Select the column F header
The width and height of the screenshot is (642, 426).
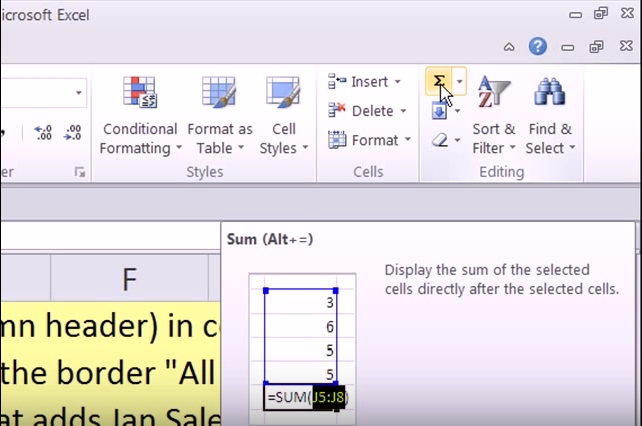(x=129, y=279)
